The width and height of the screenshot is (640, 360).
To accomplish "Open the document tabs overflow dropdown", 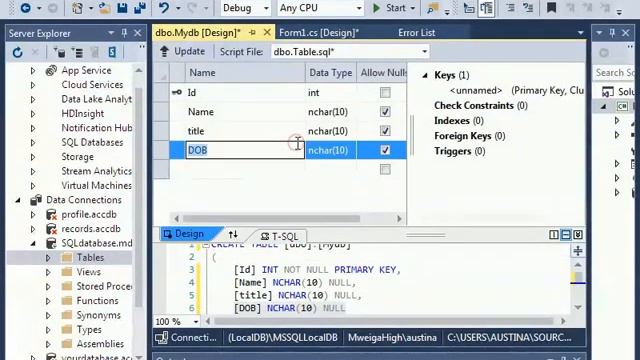I will pyautogui.click(x=580, y=33).
